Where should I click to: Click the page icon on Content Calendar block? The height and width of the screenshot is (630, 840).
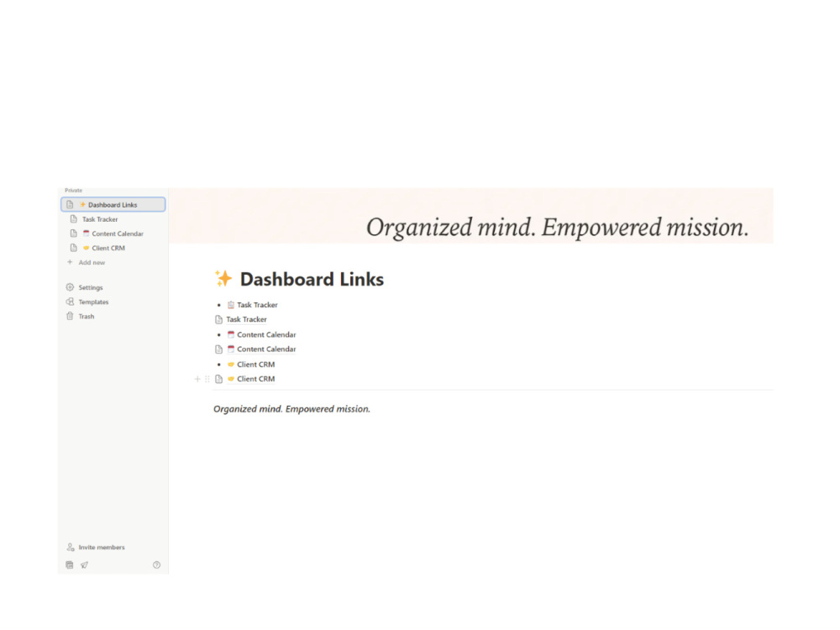click(x=218, y=349)
